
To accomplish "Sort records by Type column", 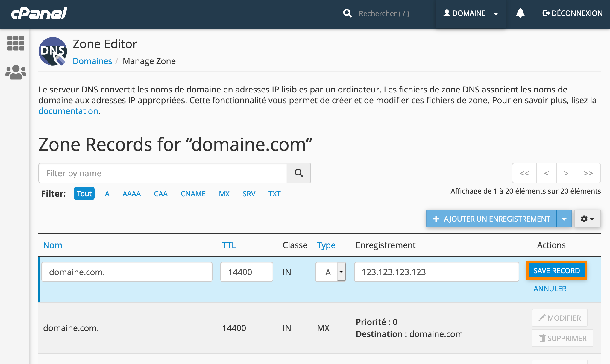I will pyautogui.click(x=326, y=245).
